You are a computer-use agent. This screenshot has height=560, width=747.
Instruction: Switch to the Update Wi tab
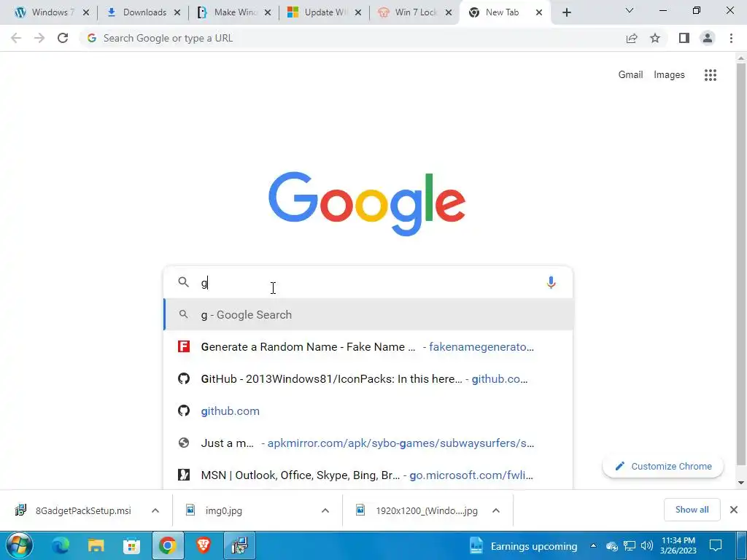(323, 13)
